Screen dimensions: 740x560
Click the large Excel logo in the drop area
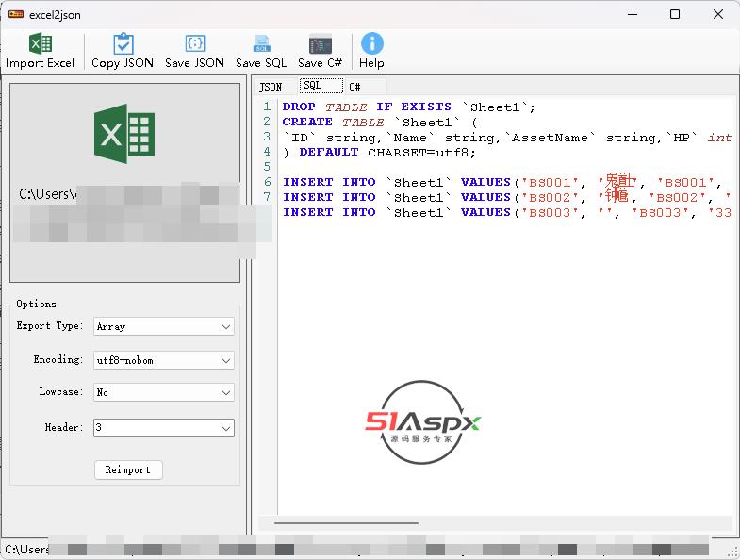[124, 134]
